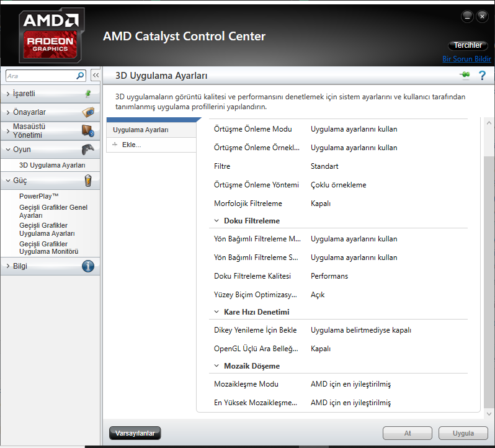Click the Varsayılanlar button

[135, 433]
